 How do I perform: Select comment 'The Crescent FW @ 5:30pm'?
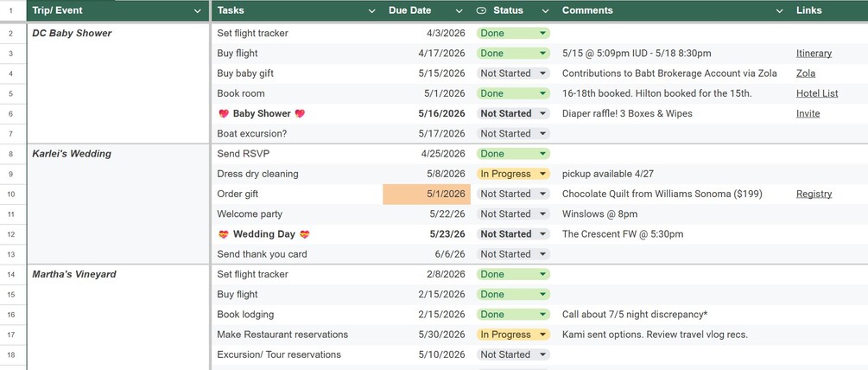coord(622,233)
